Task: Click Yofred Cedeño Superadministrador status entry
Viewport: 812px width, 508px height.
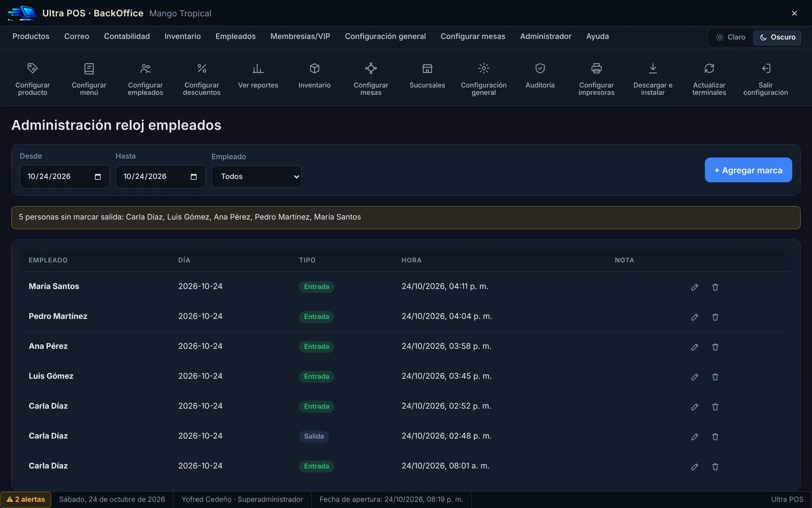Action: (243, 499)
